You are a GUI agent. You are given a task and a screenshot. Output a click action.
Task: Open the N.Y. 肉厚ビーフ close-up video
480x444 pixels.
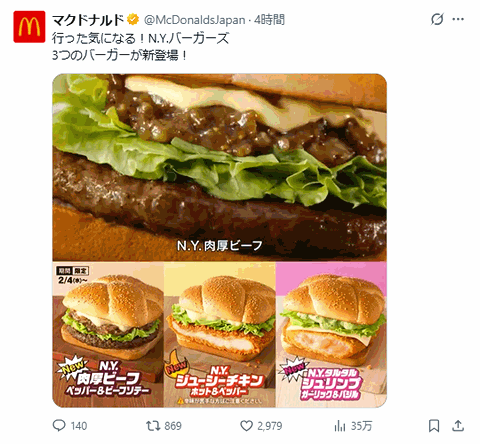coord(220,167)
